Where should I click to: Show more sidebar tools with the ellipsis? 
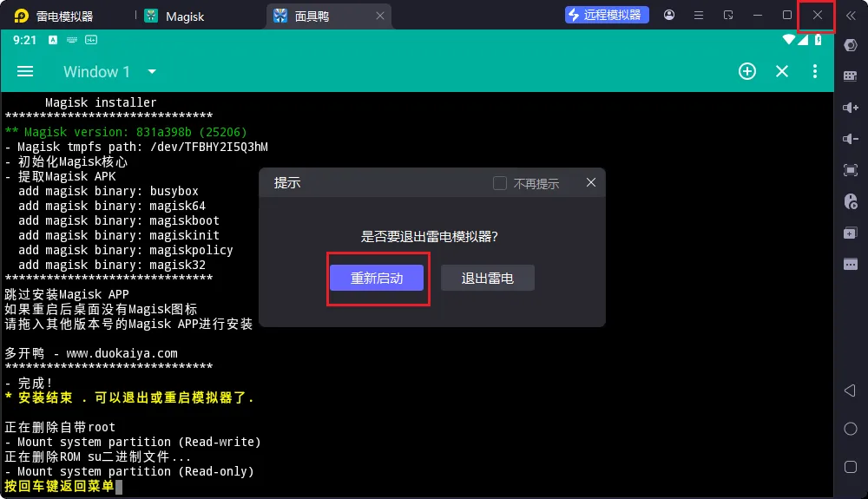[x=851, y=264]
